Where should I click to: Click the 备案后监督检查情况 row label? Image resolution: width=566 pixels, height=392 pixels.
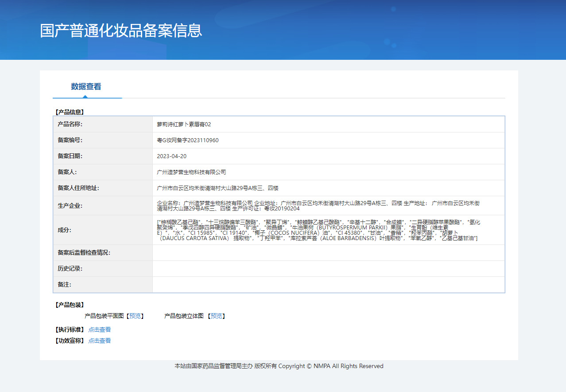click(x=84, y=252)
